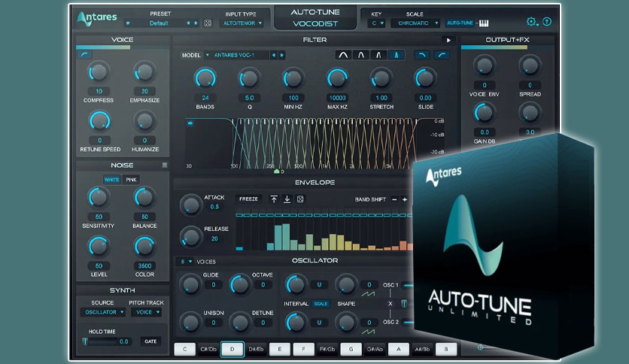
Task: Open the voices count dropdown
Action: [186, 262]
